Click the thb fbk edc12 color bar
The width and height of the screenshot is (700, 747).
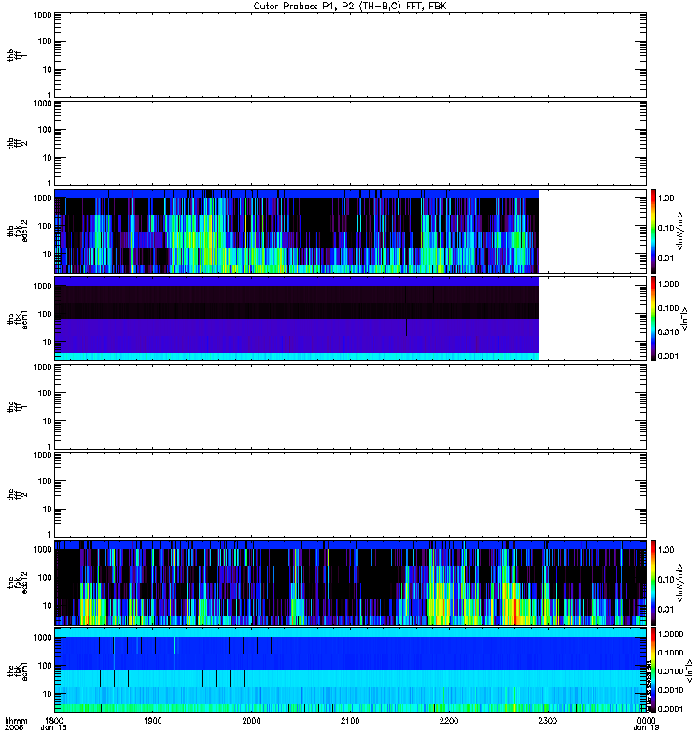pyautogui.click(x=653, y=231)
